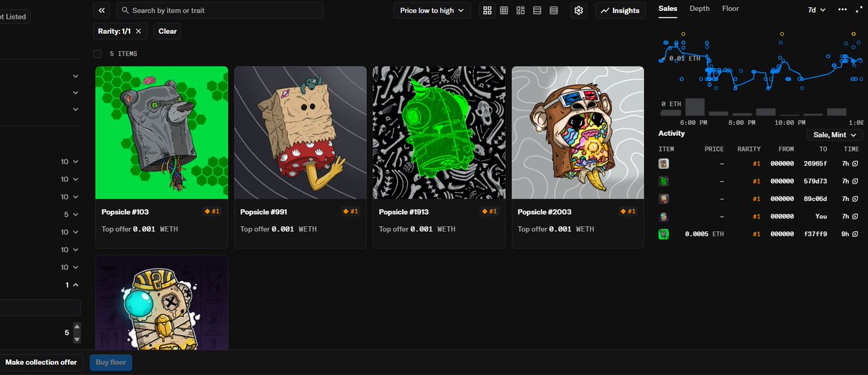Tick the select-all checkbox beside 5 ITEMS
The image size is (868, 375).
98,53
